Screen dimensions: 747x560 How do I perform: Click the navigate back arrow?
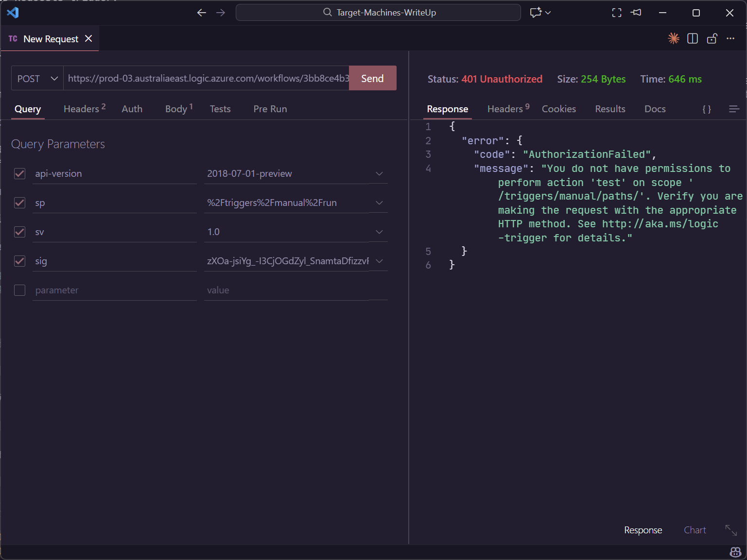[x=202, y=13]
